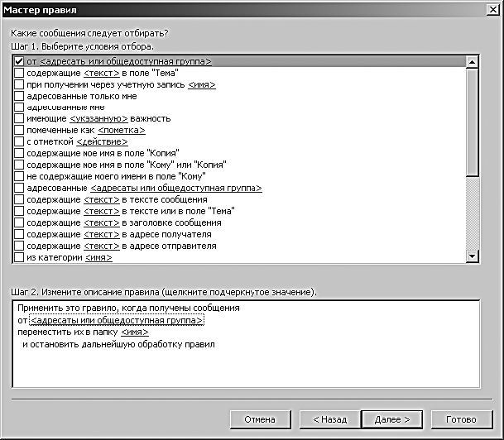The width and height of the screenshot is (504, 440).
Task: Click the <пометка> link in conditions list
Action: (x=122, y=130)
